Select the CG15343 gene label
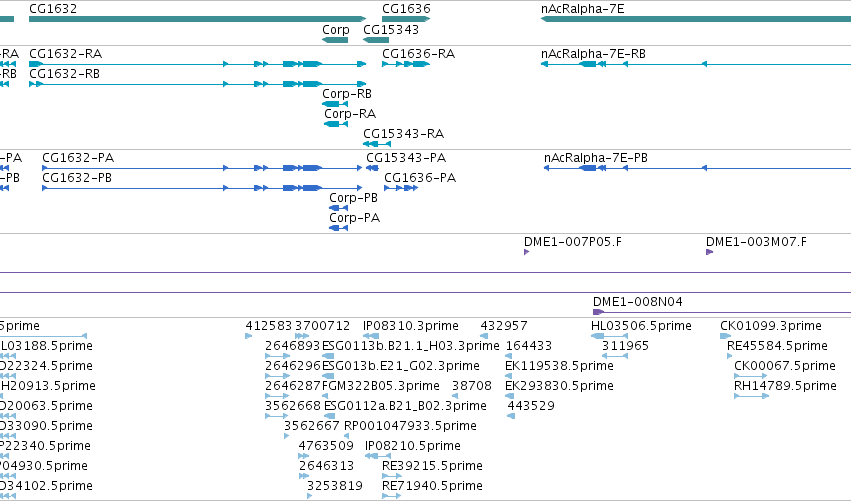This screenshot has width=851, height=501. (x=391, y=29)
